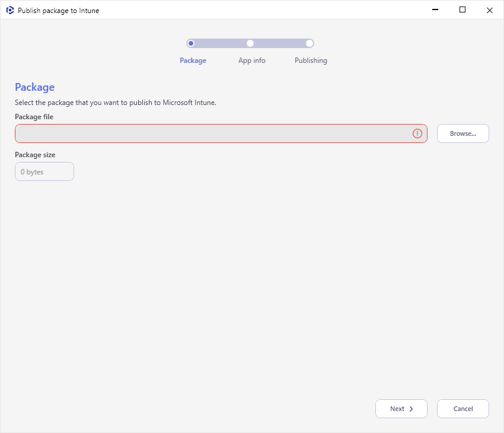Select the Package step label
Image resolution: width=504 pixels, height=433 pixels.
[x=193, y=61]
